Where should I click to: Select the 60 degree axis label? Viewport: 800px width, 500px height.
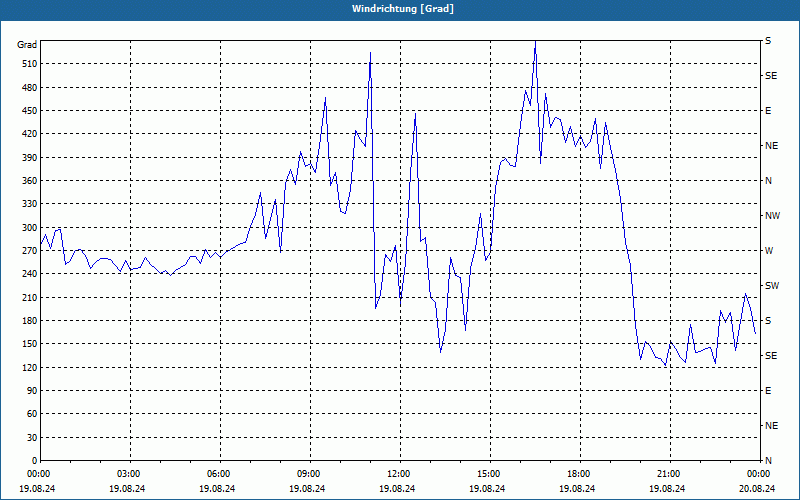point(32,414)
